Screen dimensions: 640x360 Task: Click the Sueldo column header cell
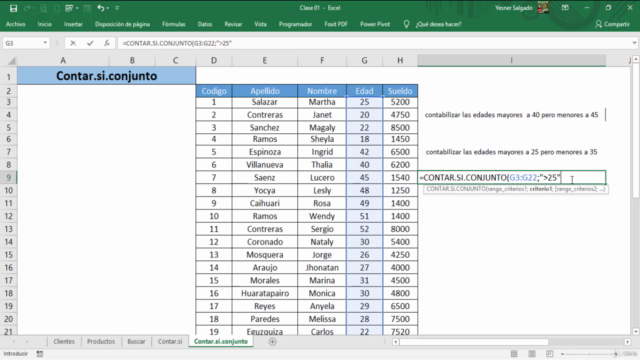[x=400, y=91]
